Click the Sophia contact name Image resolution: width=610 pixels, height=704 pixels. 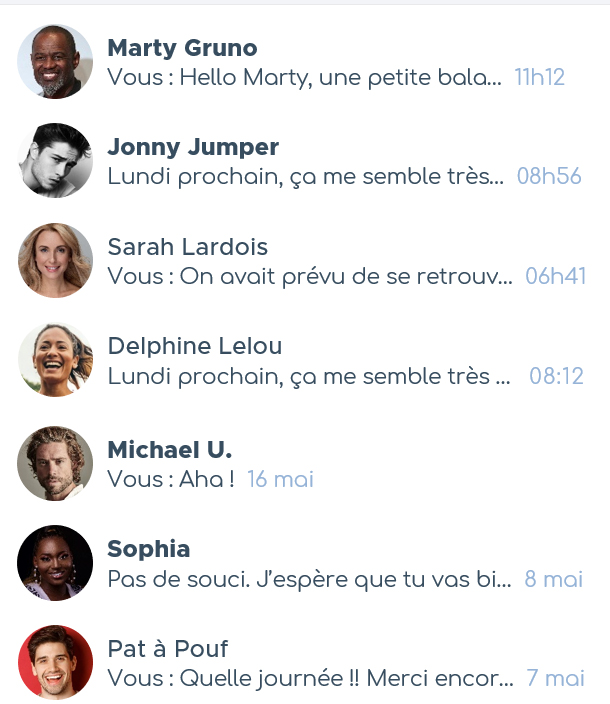point(149,549)
